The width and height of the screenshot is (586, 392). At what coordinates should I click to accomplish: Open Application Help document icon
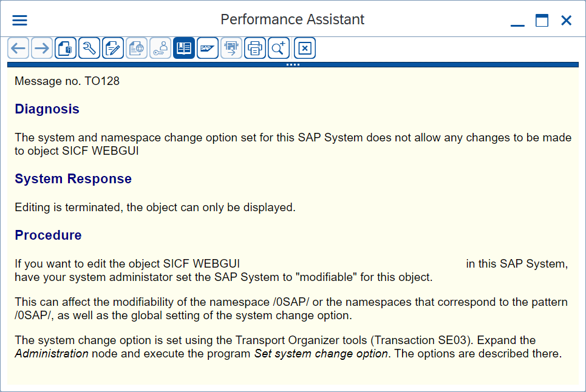66,48
